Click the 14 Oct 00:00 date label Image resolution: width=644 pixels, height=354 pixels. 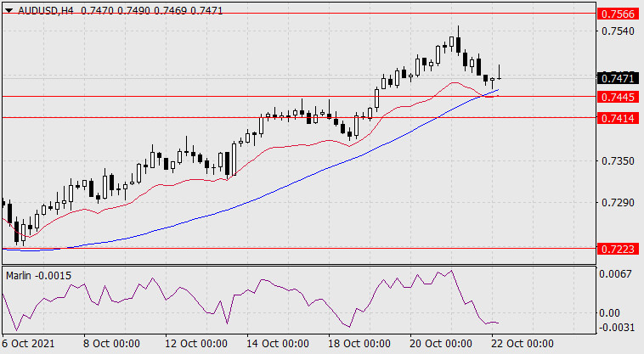tap(278, 343)
